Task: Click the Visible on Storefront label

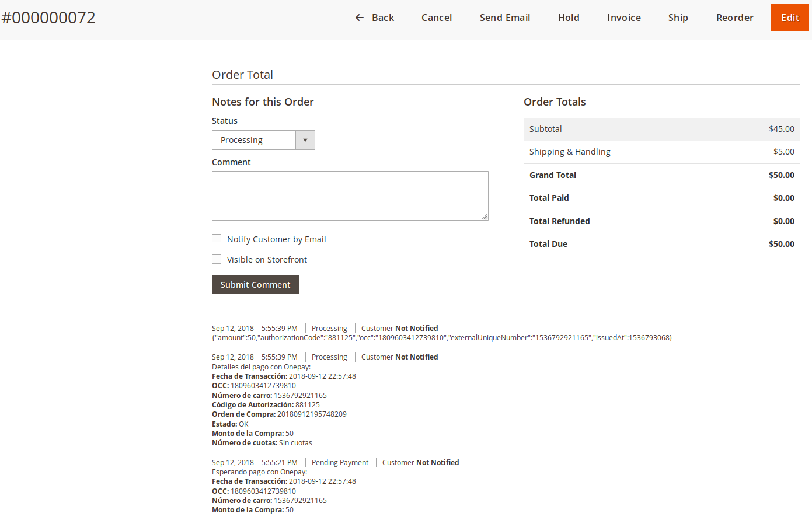Action: point(267,260)
